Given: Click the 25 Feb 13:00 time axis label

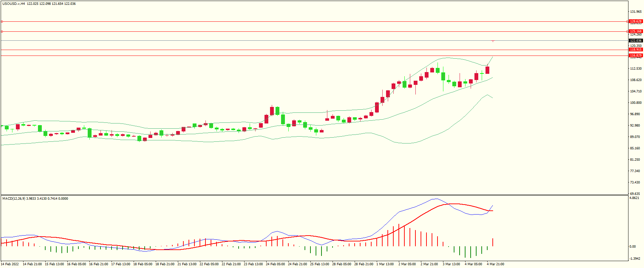Looking at the screenshot, I should point(319,264).
